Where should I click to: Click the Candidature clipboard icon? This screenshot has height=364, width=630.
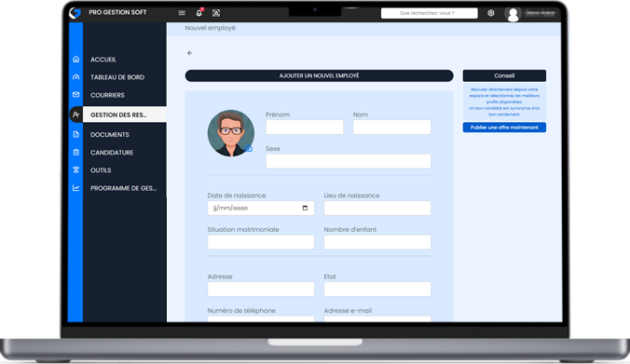pyautogui.click(x=75, y=152)
